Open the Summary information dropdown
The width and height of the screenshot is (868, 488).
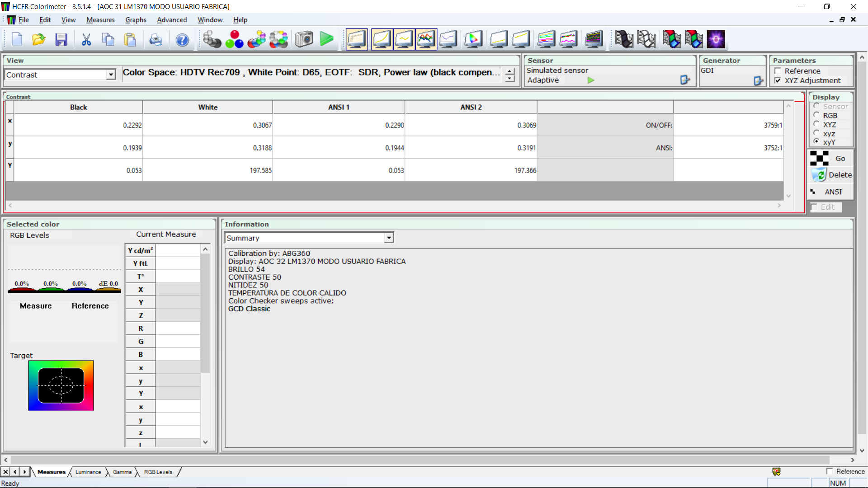click(389, 238)
